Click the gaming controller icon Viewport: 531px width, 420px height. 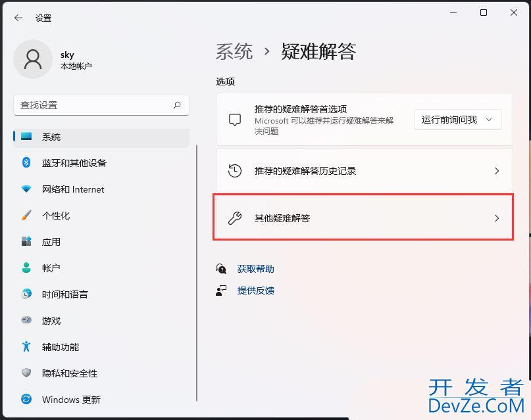(x=26, y=320)
